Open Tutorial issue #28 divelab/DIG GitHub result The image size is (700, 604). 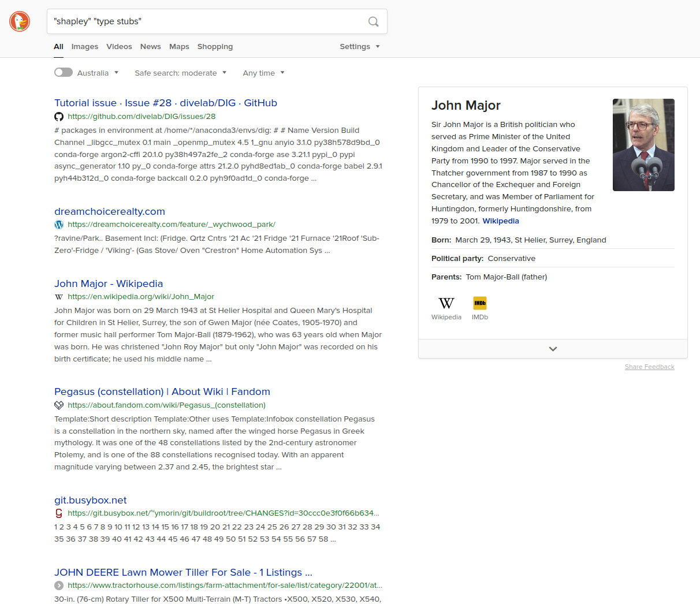(166, 103)
